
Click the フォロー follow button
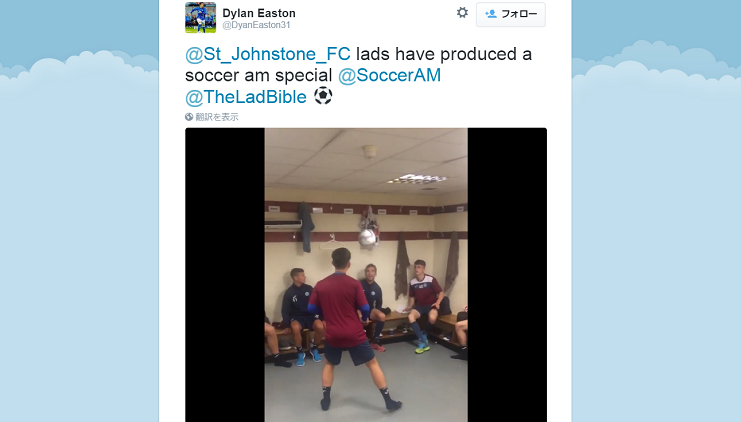pyautogui.click(x=511, y=14)
